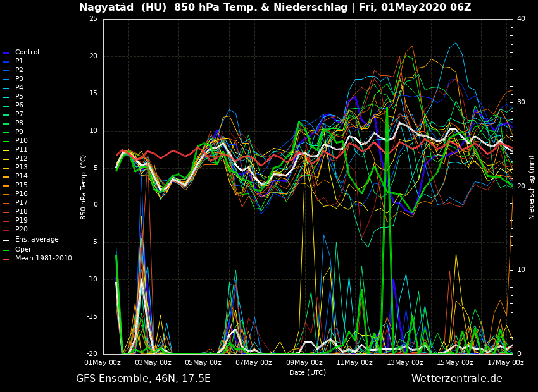Select the Oper legend entry

[x=23, y=249]
